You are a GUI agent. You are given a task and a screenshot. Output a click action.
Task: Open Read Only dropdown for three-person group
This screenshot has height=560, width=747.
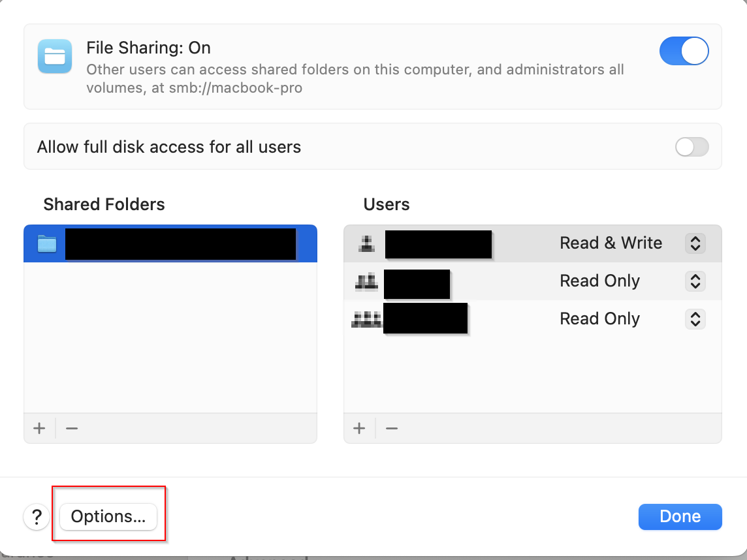tap(695, 319)
